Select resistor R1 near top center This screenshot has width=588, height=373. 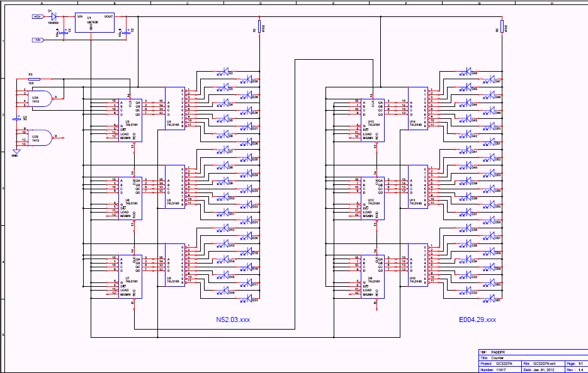(259, 29)
